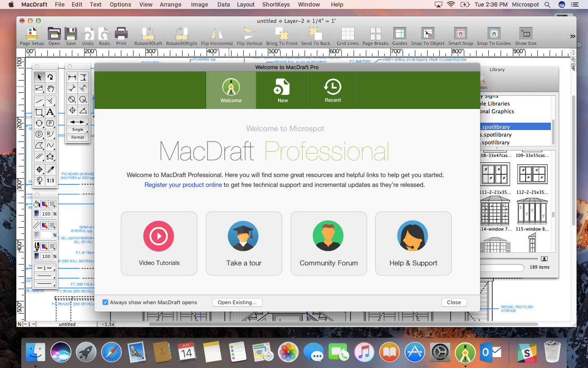Click the Open Existing... button
Screen dimensions: 588x368
(237, 302)
